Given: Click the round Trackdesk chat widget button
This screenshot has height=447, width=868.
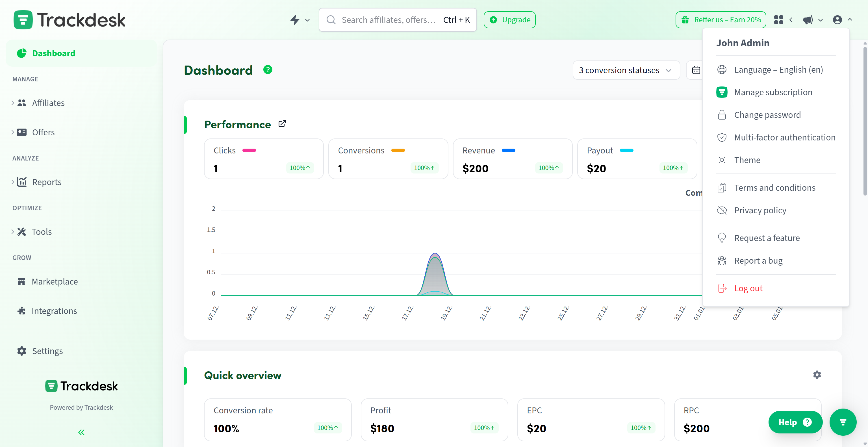Looking at the screenshot, I should (x=843, y=422).
